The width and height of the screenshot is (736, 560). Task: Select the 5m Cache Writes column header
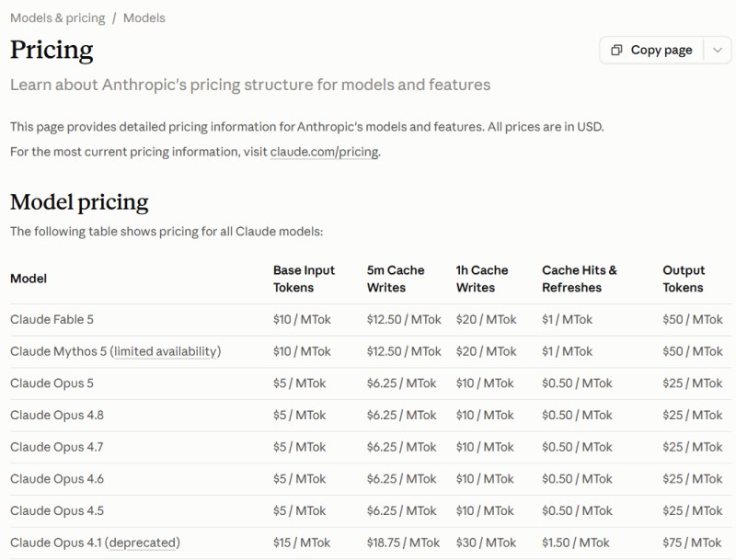(x=396, y=279)
